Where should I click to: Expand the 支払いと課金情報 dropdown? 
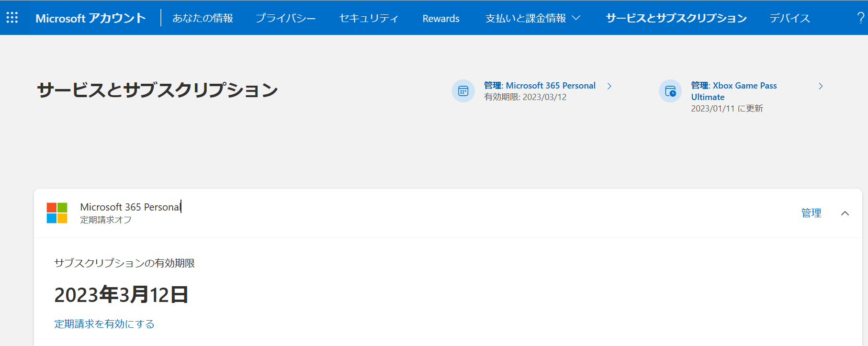coord(533,18)
